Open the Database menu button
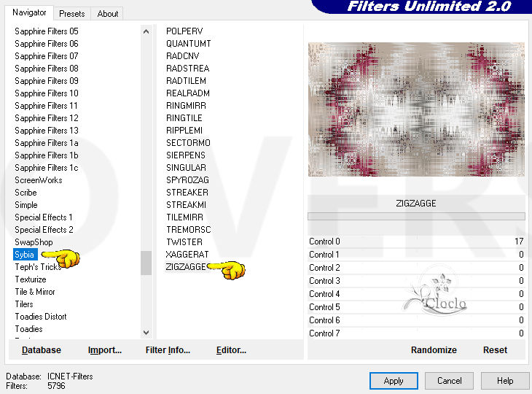 click(42, 350)
